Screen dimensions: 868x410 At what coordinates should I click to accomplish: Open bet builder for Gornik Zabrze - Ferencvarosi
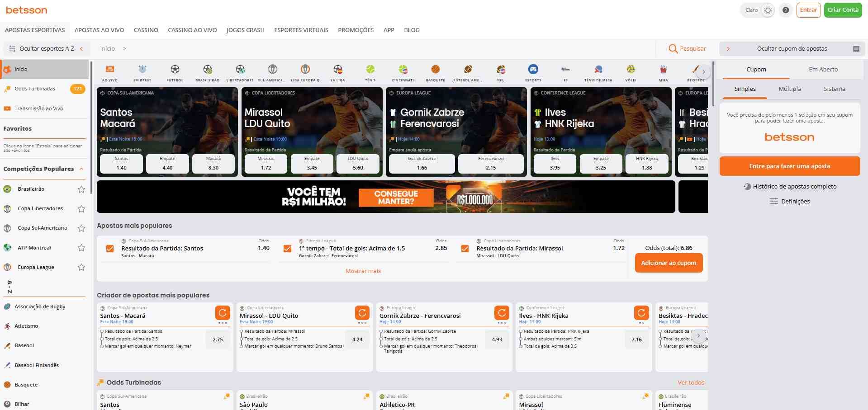(502, 313)
